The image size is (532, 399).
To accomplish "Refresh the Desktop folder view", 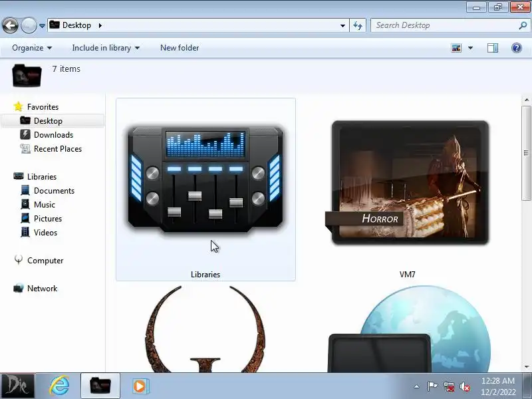I will tap(358, 25).
